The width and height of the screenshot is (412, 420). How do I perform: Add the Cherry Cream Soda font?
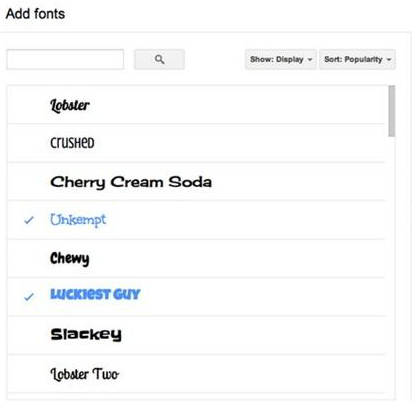click(x=131, y=182)
